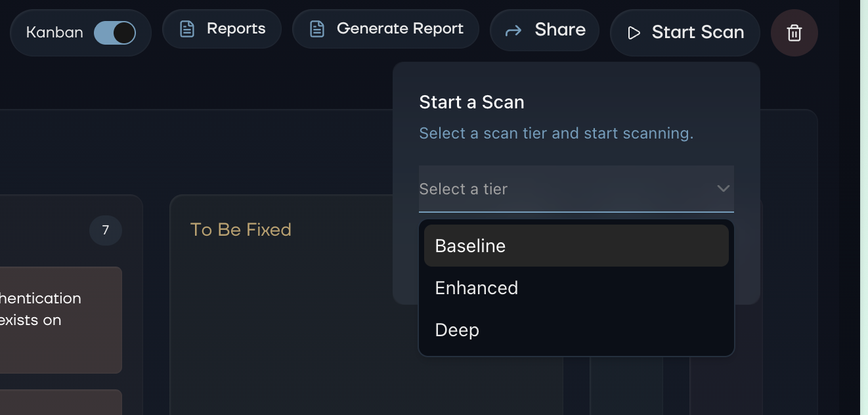Click the Start Scan button

685,32
